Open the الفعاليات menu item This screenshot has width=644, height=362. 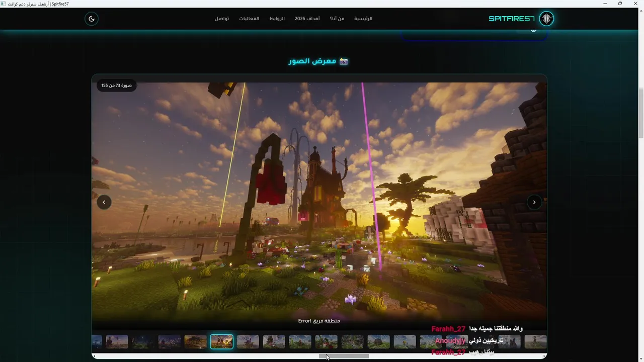point(249,19)
